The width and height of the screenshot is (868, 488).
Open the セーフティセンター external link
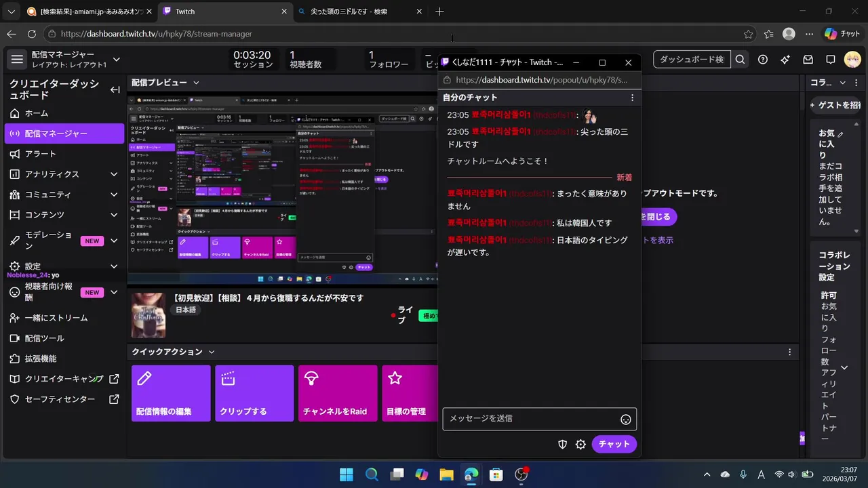coord(64,399)
